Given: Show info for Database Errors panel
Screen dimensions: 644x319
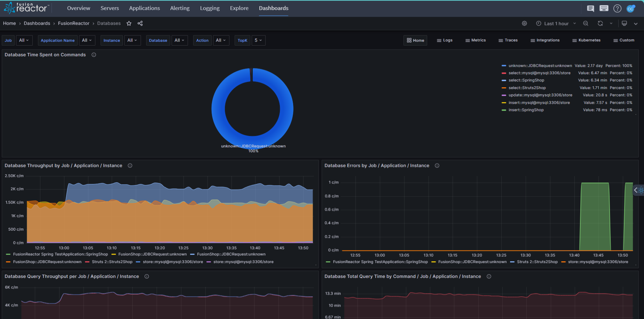Looking at the screenshot, I should coord(437,166).
